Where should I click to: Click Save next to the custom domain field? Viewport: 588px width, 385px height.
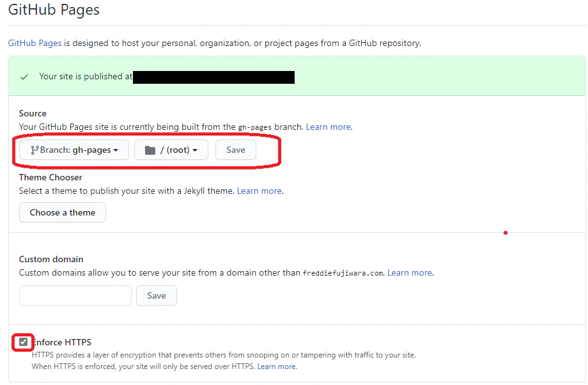pos(157,295)
